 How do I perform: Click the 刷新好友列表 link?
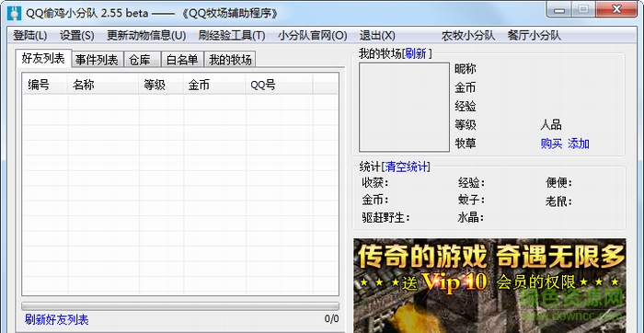coord(57,320)
